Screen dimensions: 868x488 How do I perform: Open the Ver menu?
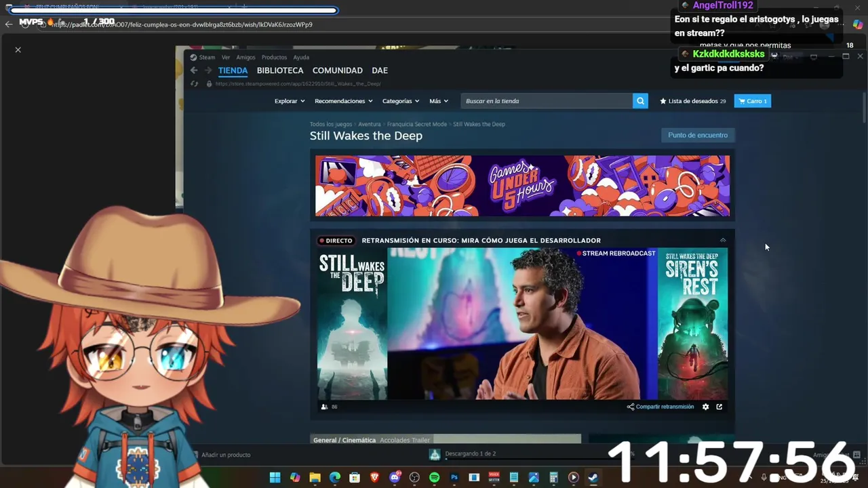(226, 58)
